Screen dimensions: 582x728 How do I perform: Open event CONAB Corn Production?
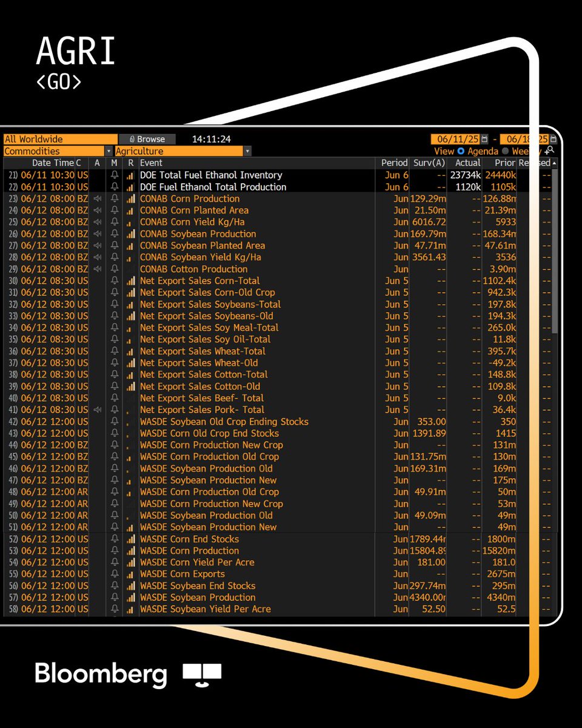tap(190, 199)
